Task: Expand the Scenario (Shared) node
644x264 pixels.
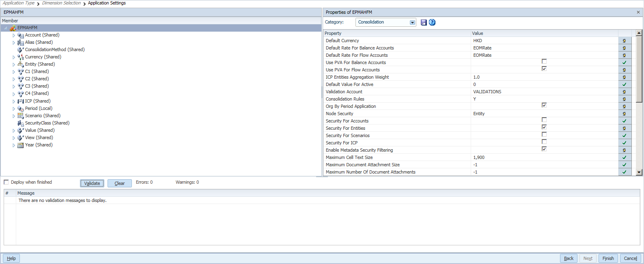Action: [13, 116]
